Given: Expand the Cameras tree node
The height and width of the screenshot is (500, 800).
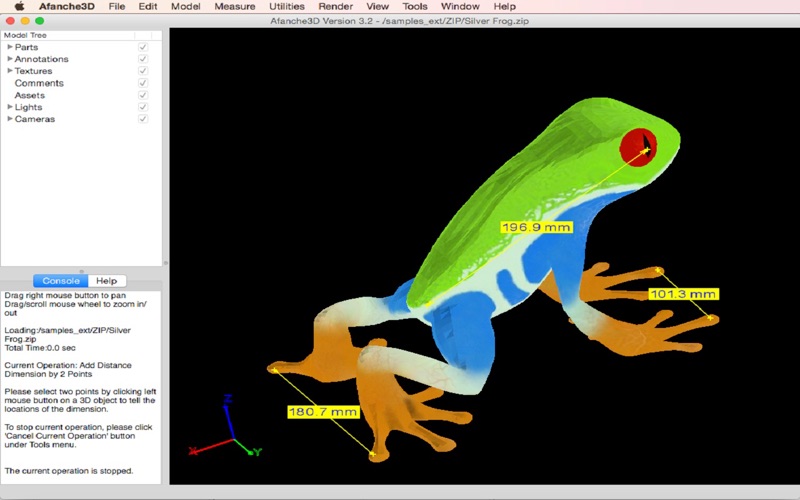Looking at the screenshot, I should tap(10, 119).
